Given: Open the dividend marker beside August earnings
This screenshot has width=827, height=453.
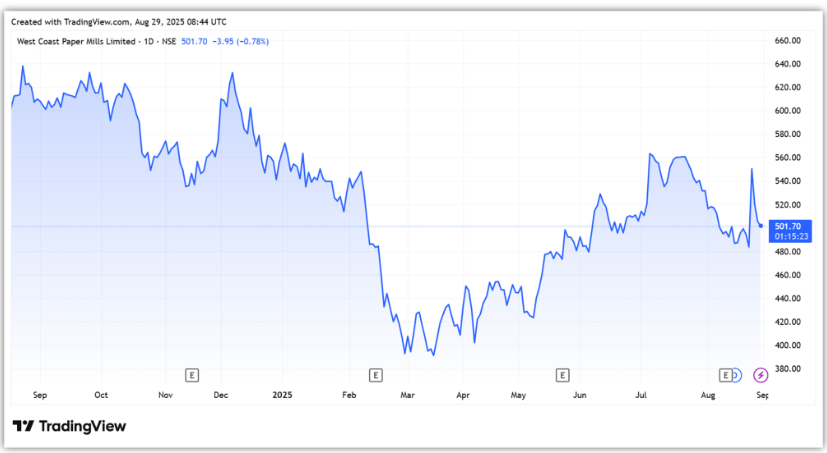Looking at the screenshot, I should pos(736,375).
